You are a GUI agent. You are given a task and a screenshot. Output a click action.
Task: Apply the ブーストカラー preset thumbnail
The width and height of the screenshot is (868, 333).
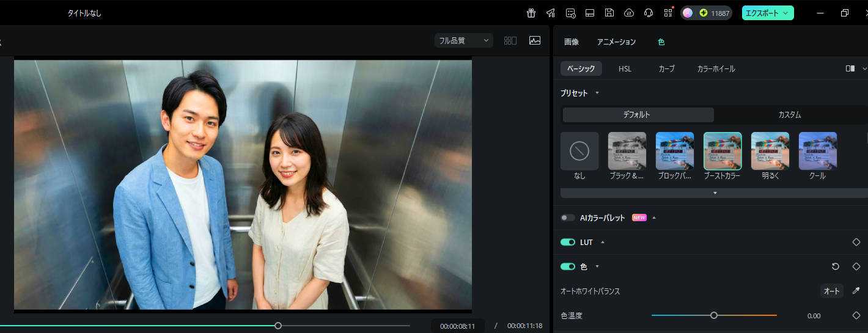[723, 151]
